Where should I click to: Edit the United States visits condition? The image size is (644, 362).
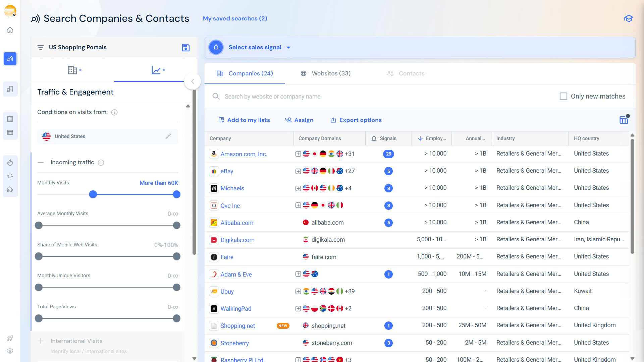click(x=168, y=136)
